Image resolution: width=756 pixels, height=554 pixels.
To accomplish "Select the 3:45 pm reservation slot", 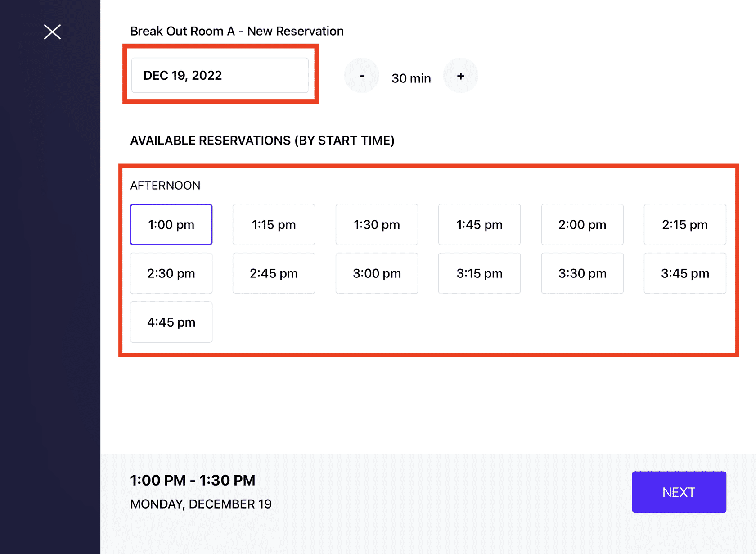I will pos(685,273).
